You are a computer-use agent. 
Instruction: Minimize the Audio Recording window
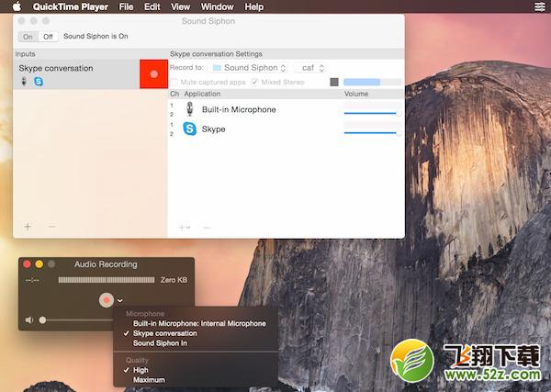pos(39,264)
